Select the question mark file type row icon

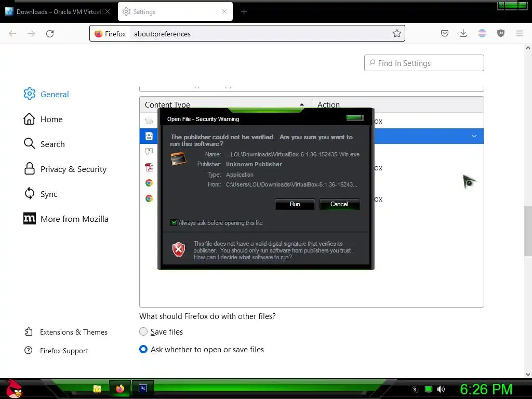149,152
